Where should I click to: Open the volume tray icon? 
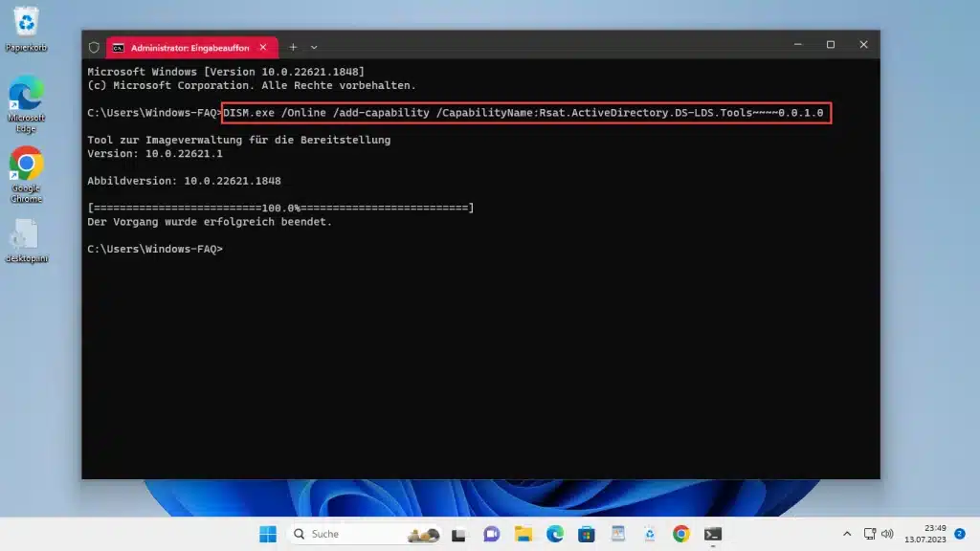pos(887,534)
